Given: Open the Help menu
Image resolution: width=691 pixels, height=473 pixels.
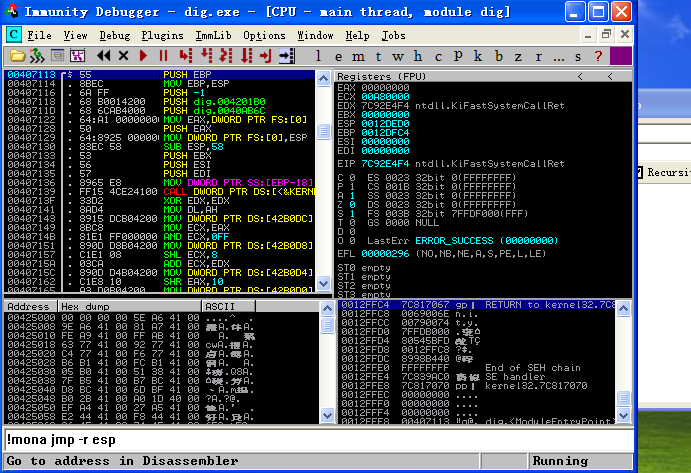Looking at the screenshot, I should pyautogui.click(x=357, y=35).
